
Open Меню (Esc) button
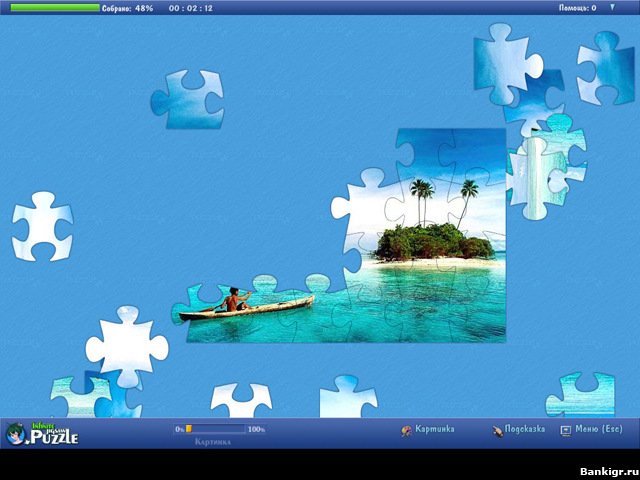pyautogui.click(x=599, y=429)
